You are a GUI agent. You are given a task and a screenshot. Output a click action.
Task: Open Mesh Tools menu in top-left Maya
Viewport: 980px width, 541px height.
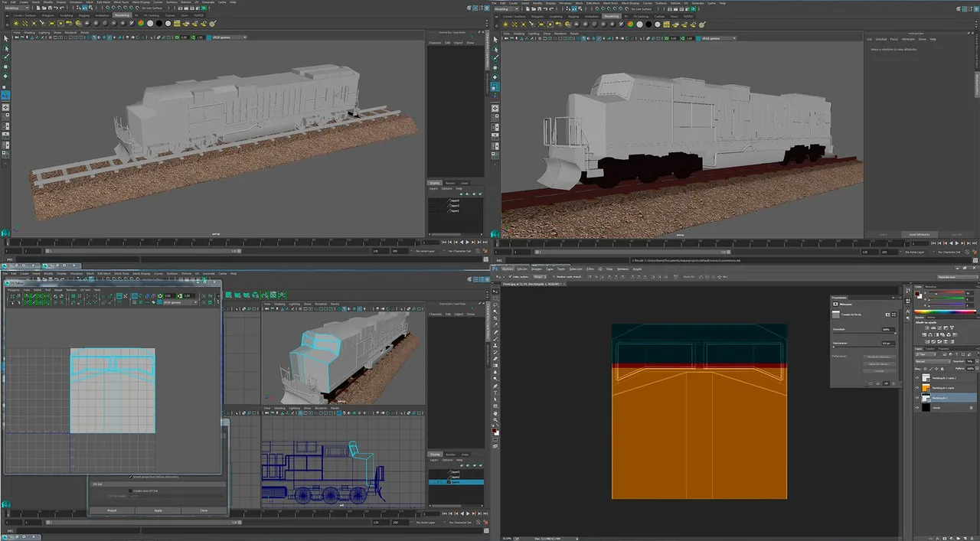121,2
